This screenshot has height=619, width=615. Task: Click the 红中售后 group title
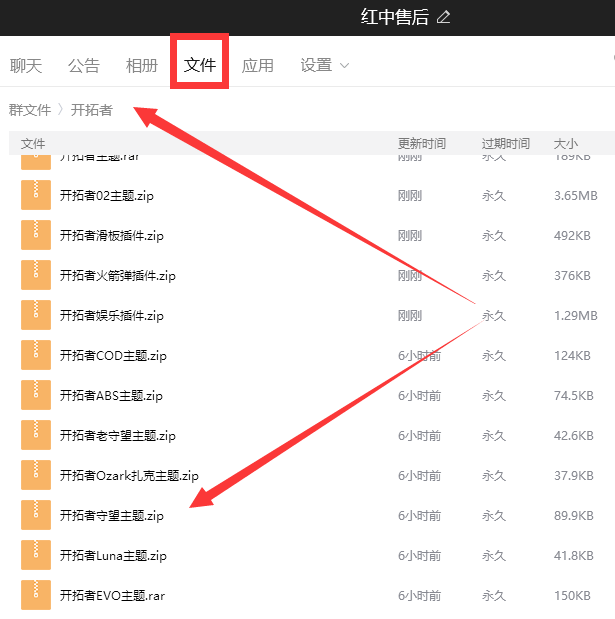(x=394, y=17)
